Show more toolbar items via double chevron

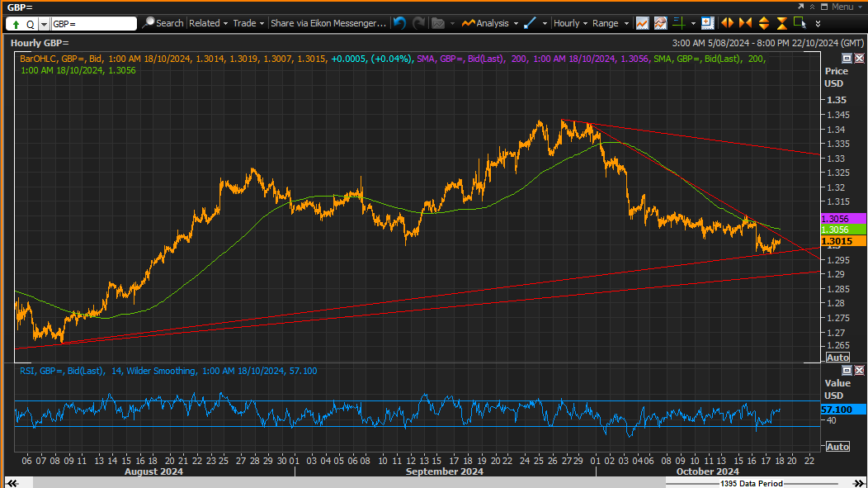pyautogui.click(x=818, y=24)
